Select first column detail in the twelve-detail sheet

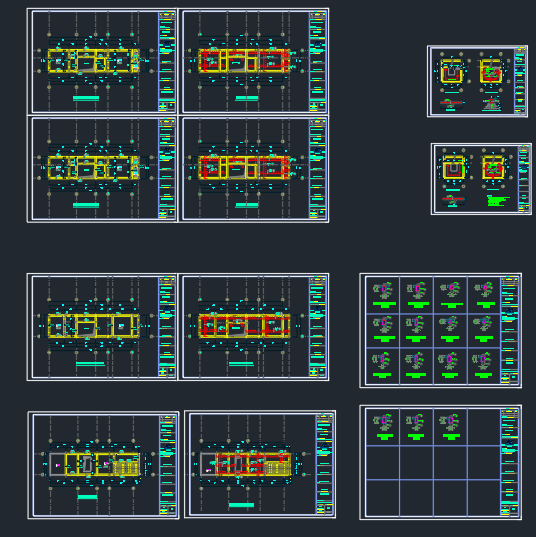click(x=383, y=294)
